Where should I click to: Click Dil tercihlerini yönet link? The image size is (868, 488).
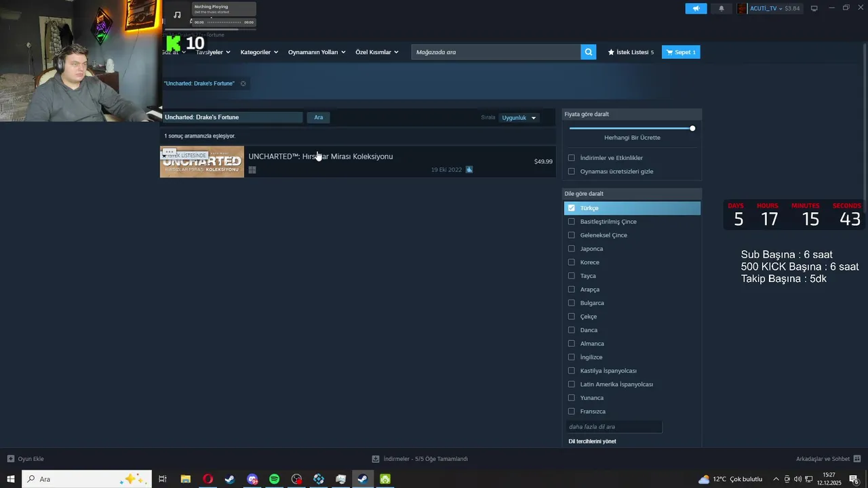pyautogui.click(x=592, y=441)
